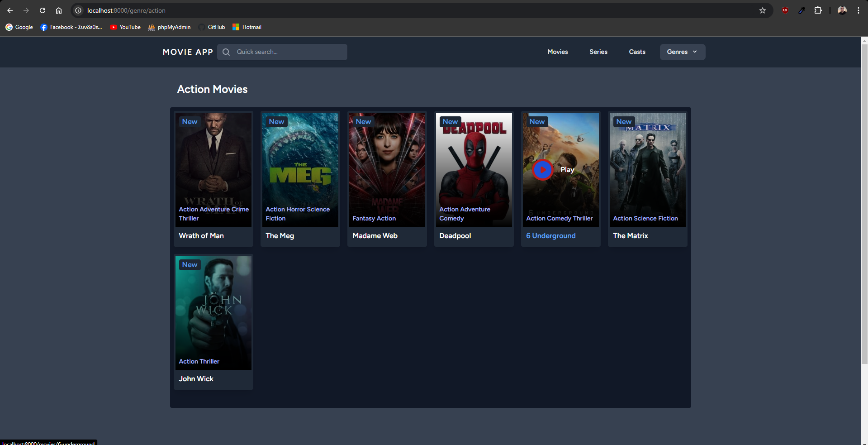
Task: Click Wrath of Man title
Action: [x=201, y=236]
